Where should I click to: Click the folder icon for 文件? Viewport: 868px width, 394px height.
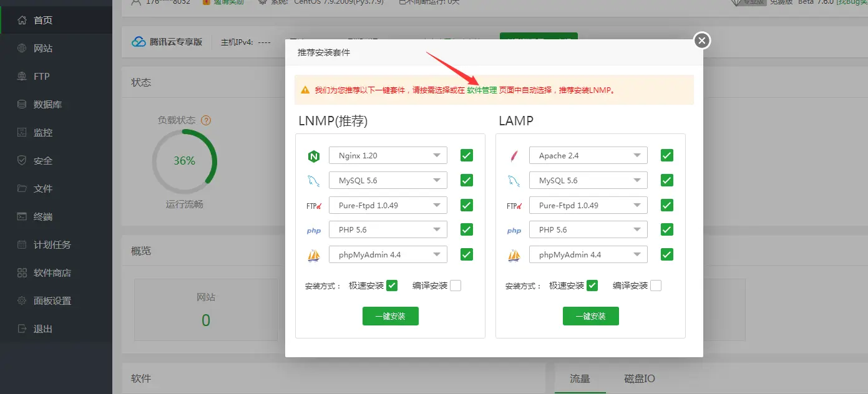[22, 189]
